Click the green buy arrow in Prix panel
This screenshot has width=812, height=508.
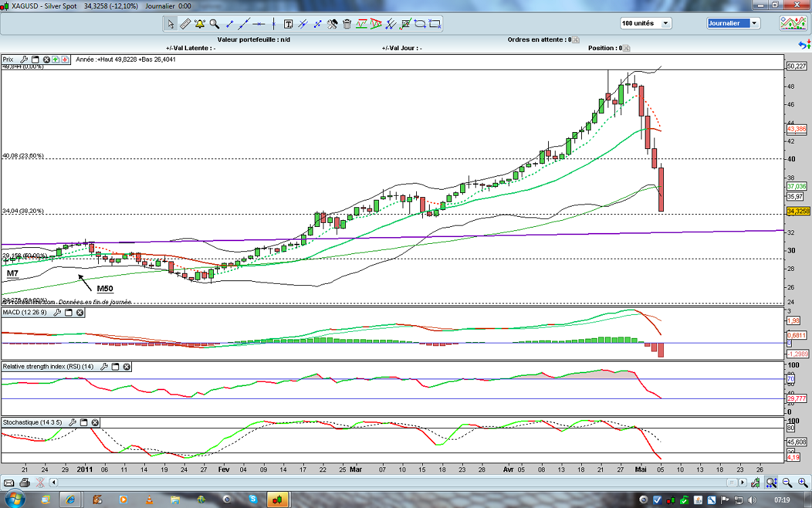pos(55,60)
